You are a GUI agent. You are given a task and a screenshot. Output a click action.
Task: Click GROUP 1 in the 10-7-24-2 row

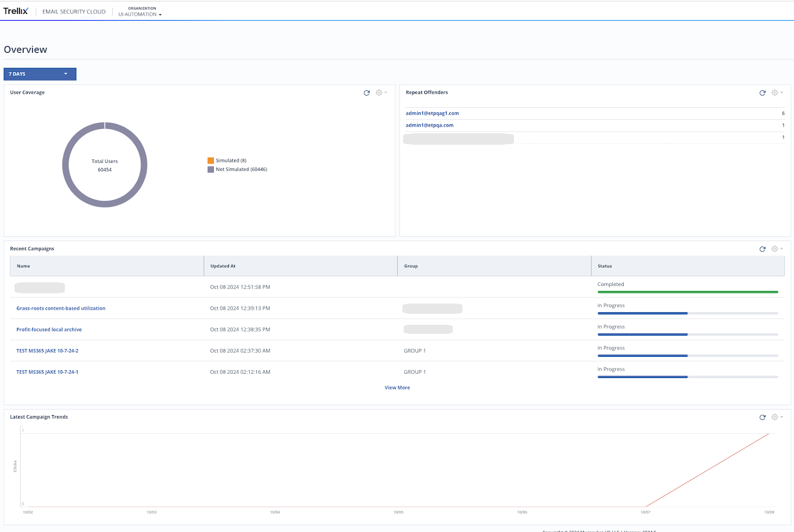click(x=415, y=351)
